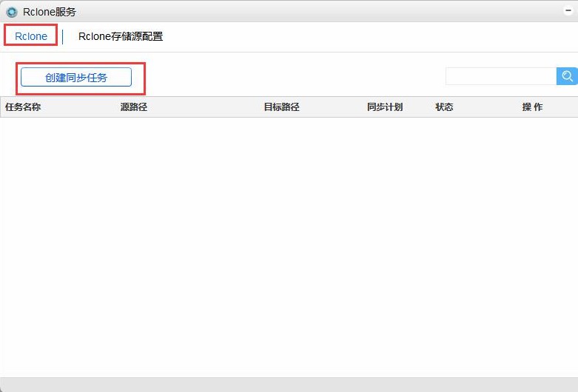The image size is (578, 392).
Task: Click the Rclone app icon in title bar
Action: (x=11, y=12)
